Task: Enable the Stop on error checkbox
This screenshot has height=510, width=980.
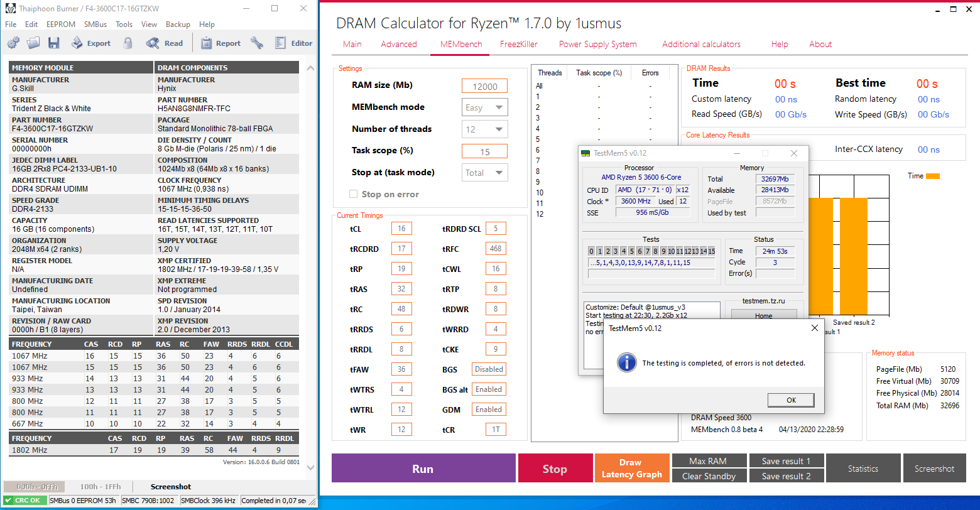Action: pos(353,194)
